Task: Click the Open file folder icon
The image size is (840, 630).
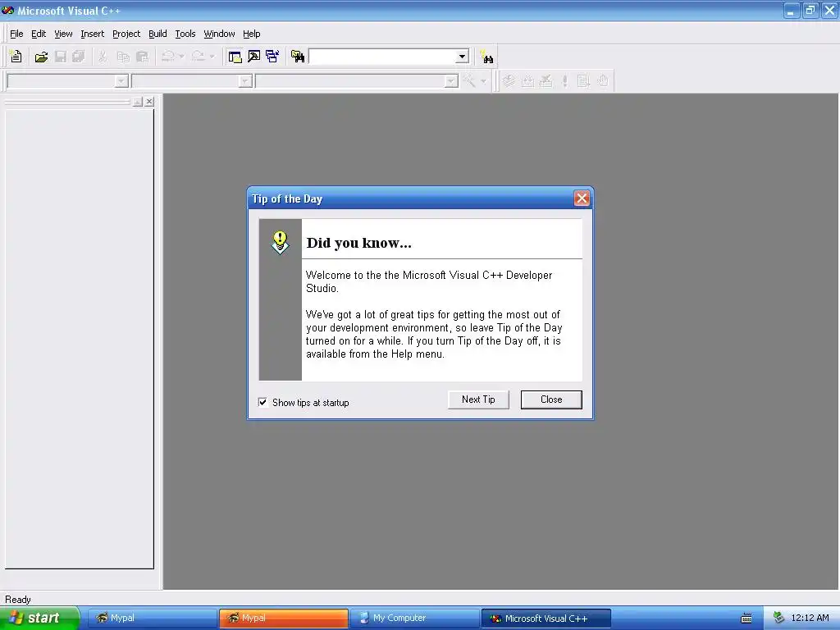Action: click(x=41, y=57)
